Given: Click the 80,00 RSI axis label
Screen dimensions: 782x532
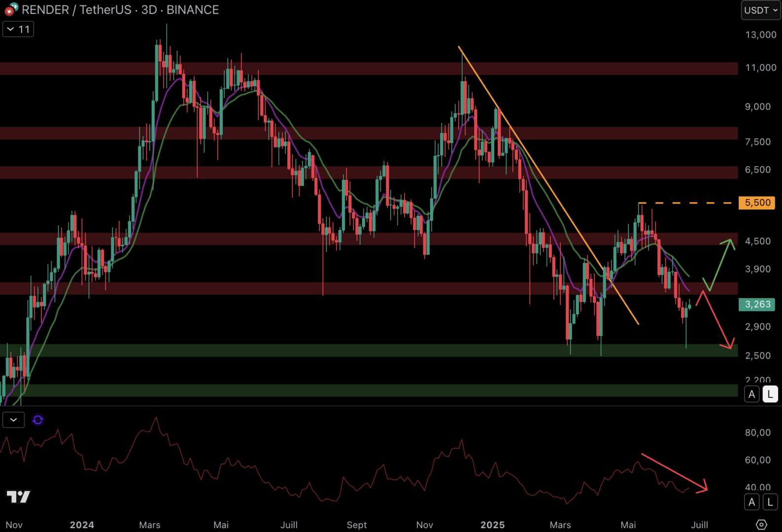Looking at the screenshot, I should pos(758,432).
